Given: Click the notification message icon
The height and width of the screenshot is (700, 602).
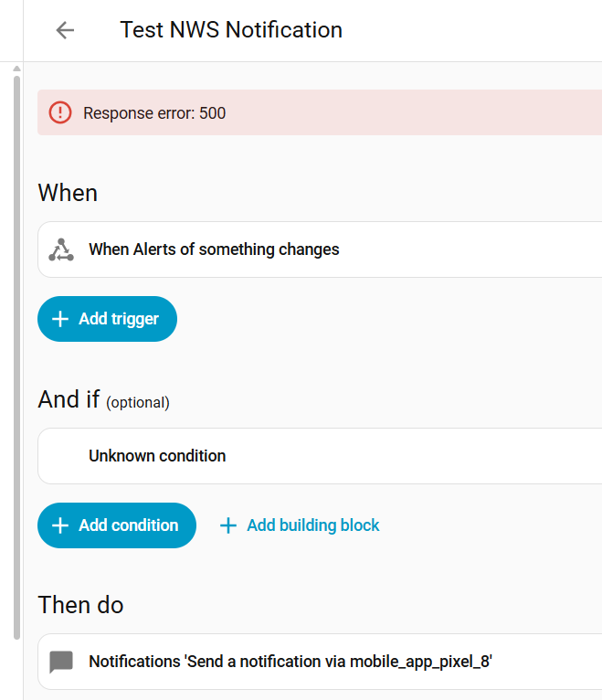Looking at the screenshot, I should 61,662.
